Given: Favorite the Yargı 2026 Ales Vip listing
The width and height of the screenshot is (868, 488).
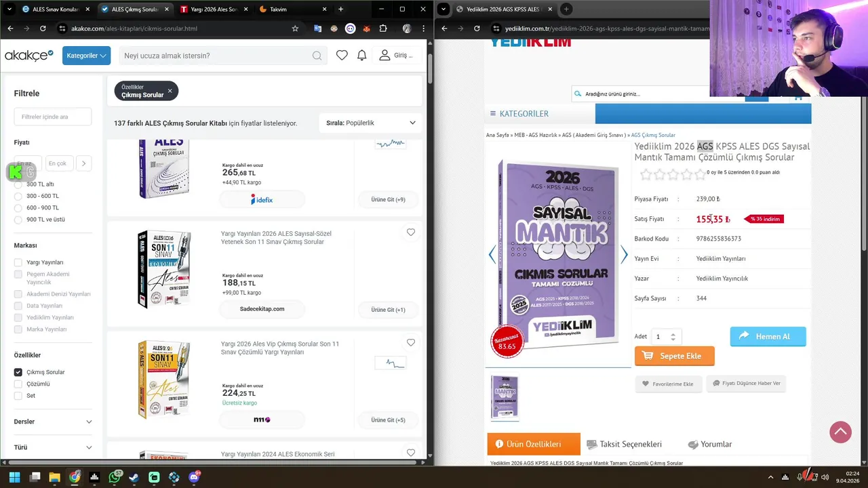Looking at the screenshot, I should point(411,343).
